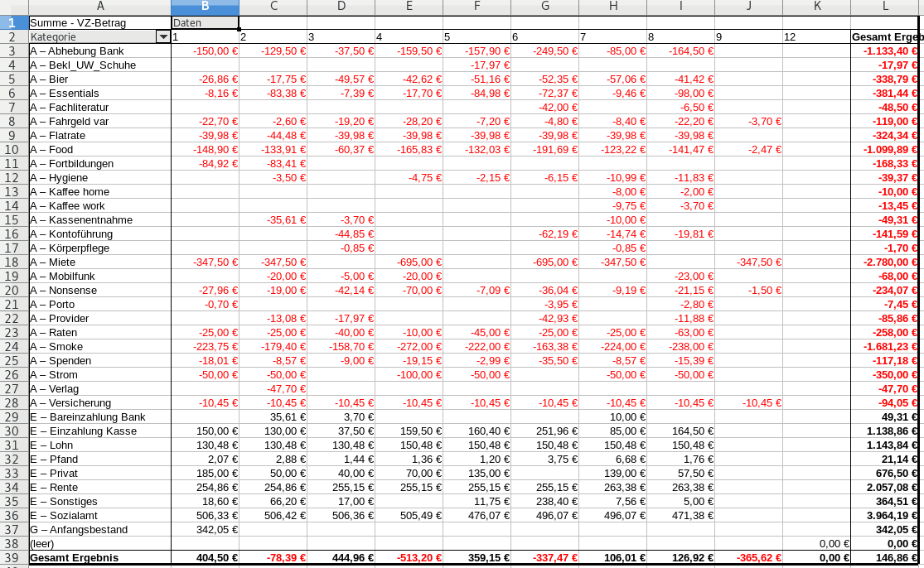Click the -513,20 € total in column E
This screenshot has height=568, width=924.
click(x=409, y=558)
